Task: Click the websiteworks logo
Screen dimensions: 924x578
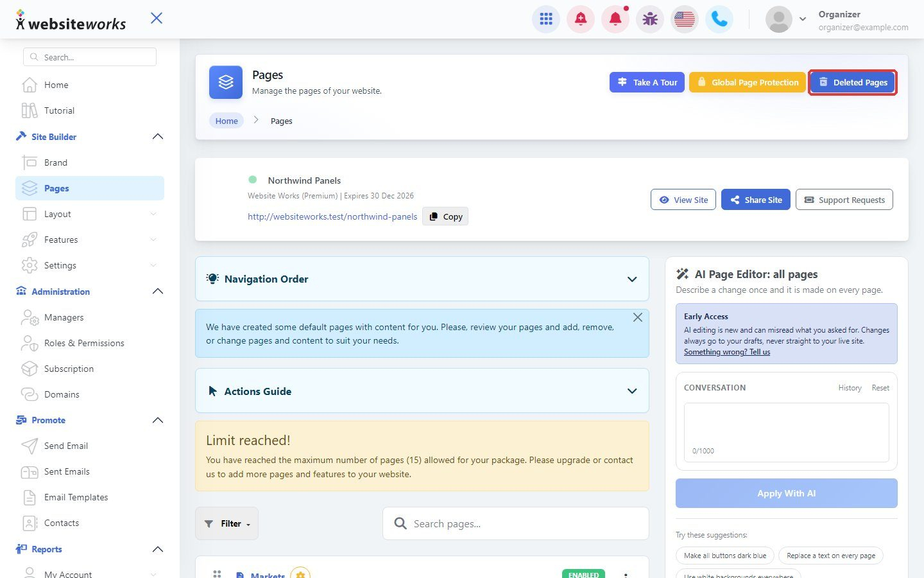Action: pyautogui.click(x=71, y=21)
